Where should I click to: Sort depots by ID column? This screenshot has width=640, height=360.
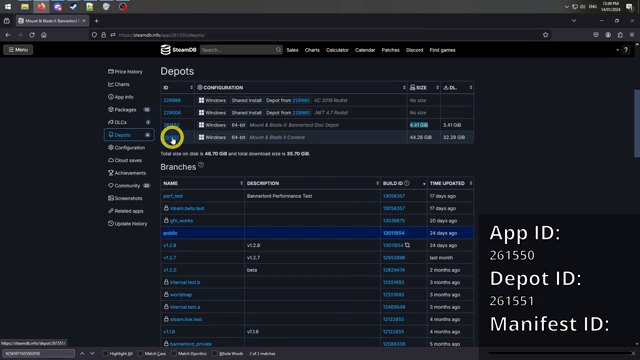(178, 88)
